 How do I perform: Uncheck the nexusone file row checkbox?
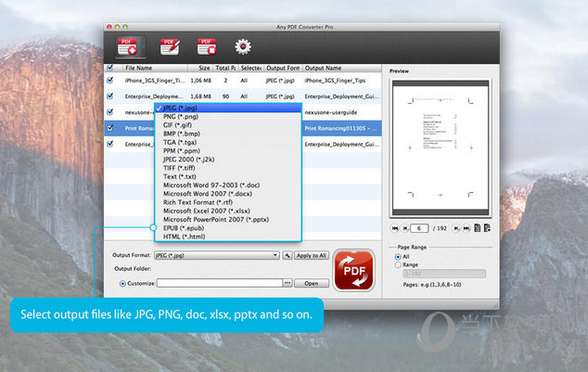109,111
